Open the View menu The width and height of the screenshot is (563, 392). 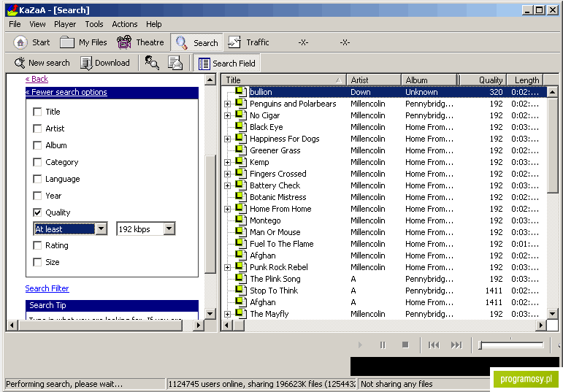click(x=37, y=24)
